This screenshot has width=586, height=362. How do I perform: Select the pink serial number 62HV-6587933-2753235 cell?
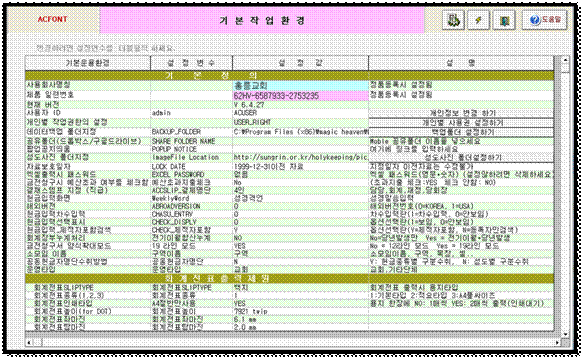(x=300, y=96)
